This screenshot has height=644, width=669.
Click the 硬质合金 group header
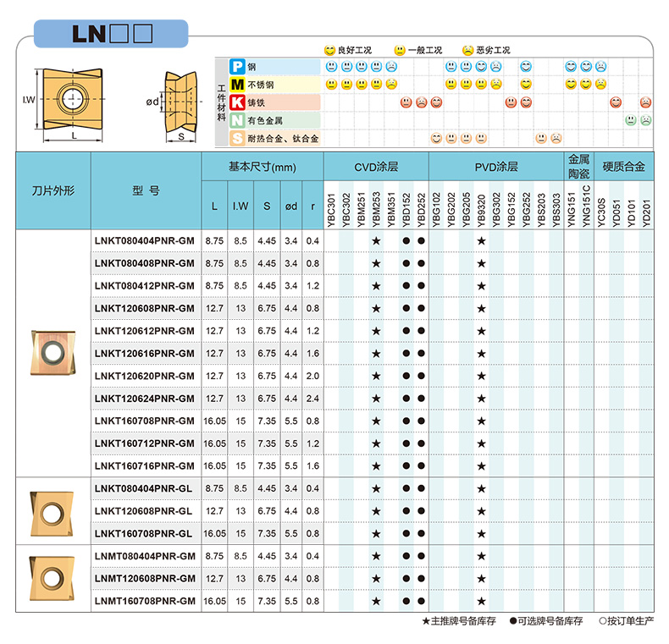624,167
